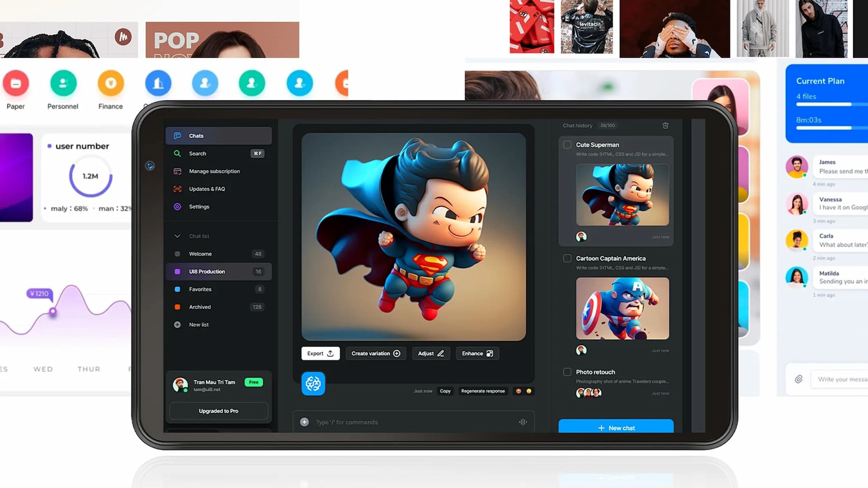868x488 pixels.
Task: Check the Cartoon Captain America checkbox
Action: [x=567, y=258]
